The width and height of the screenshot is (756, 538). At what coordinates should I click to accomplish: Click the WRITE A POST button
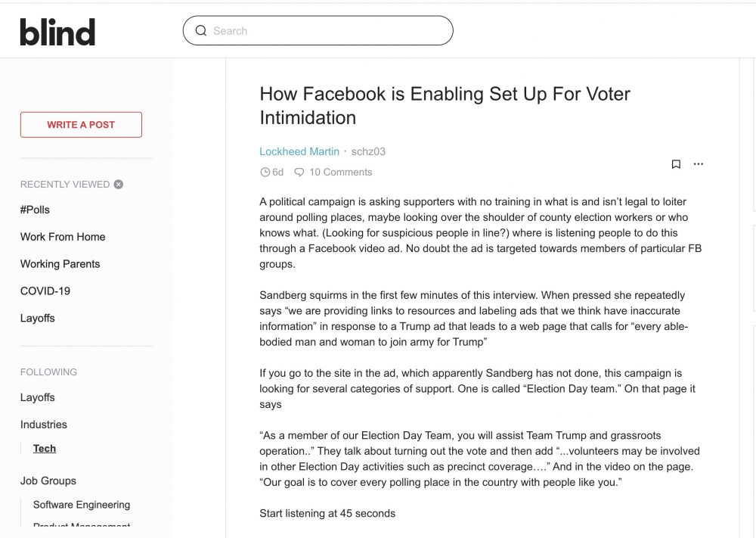pos(81,125)
